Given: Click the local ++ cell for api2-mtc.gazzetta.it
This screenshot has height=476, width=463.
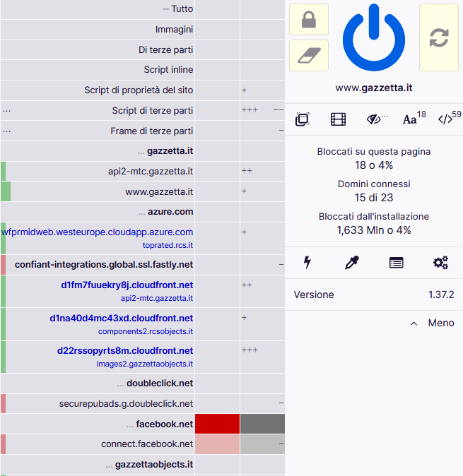Looking at the screenshot, I should coord(262,171).
